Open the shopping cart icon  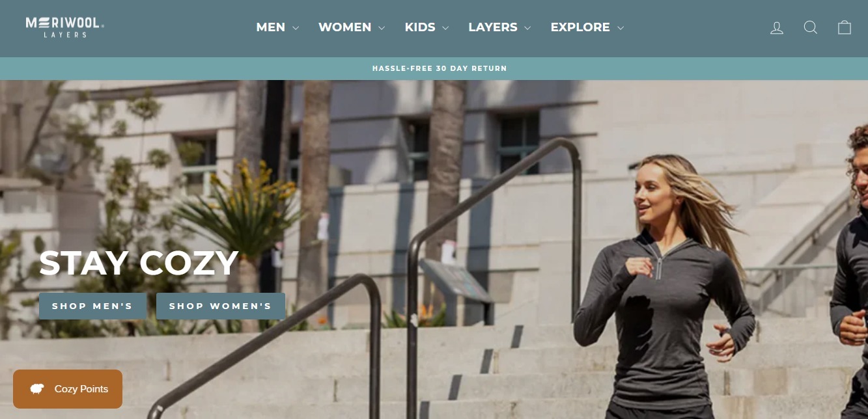click(845, 27)
